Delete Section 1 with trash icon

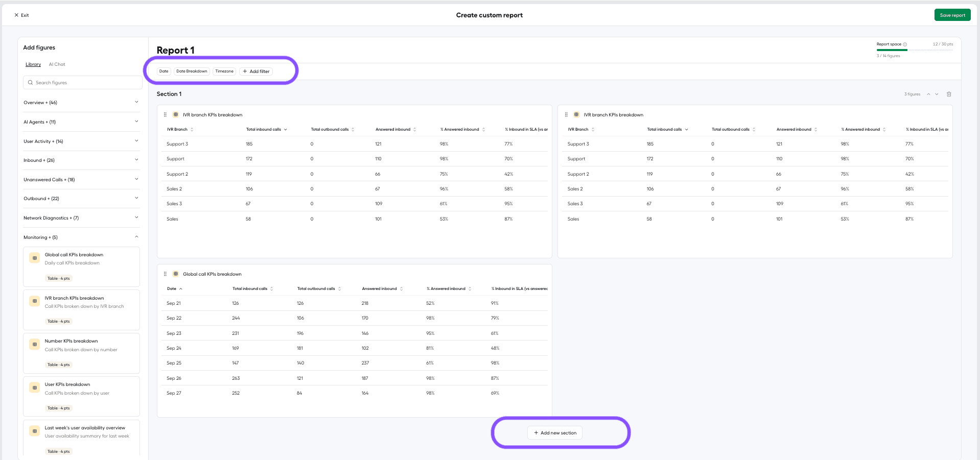[949, 94]
